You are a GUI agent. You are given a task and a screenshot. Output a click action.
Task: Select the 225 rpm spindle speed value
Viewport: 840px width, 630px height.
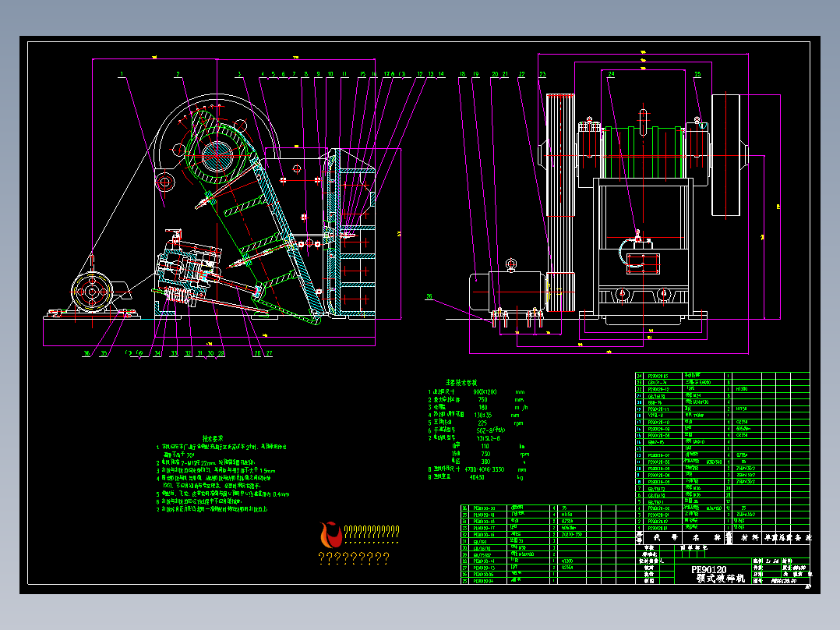point(482,423)
